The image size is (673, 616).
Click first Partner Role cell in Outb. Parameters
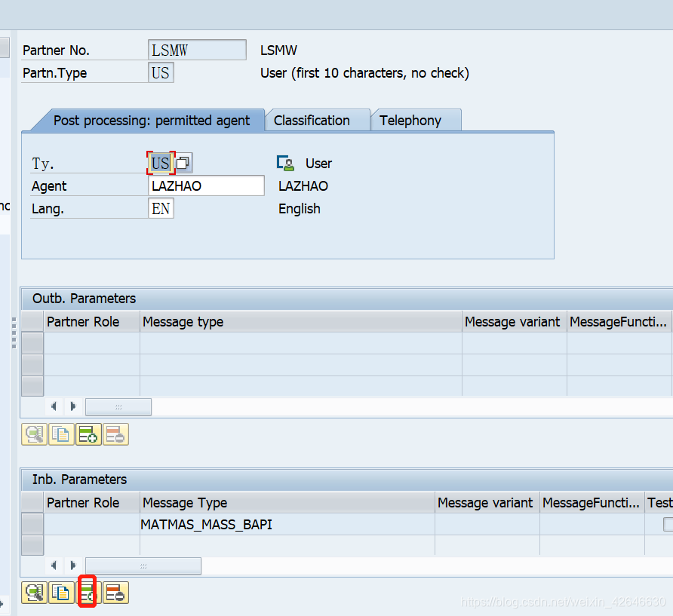(x=92, y=343)
